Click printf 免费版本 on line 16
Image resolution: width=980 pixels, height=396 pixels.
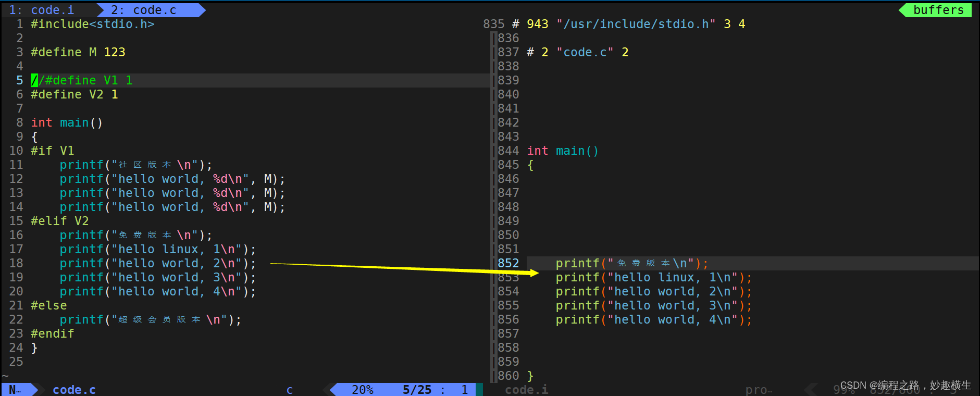pyautogui.click(x=136, y=235)
